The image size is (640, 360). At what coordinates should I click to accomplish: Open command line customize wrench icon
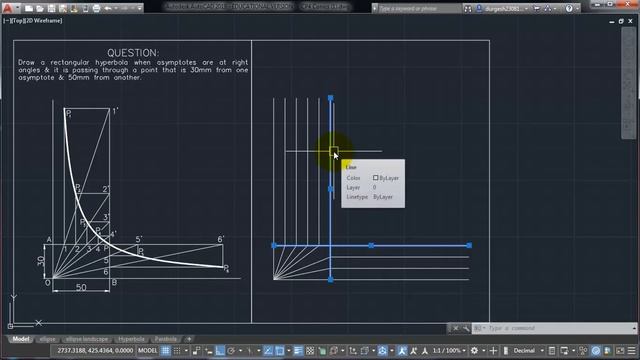[466, 328]
